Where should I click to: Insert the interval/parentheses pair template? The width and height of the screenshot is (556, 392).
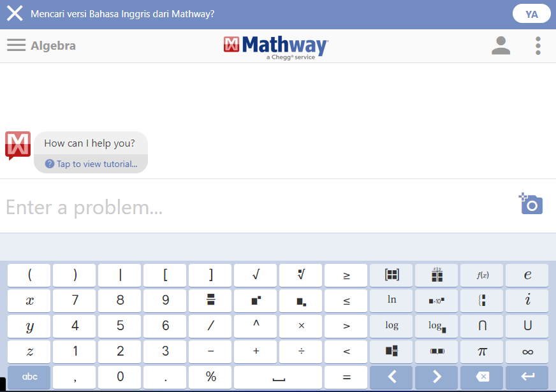pos(437,352)
